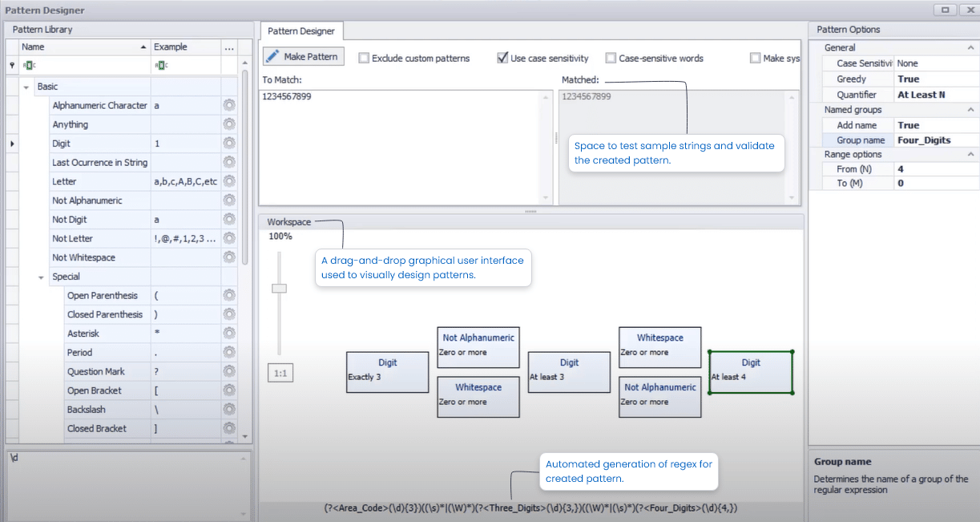Switch to the Pattern Designer tab

pyautogui.click(x=301, y=30)
